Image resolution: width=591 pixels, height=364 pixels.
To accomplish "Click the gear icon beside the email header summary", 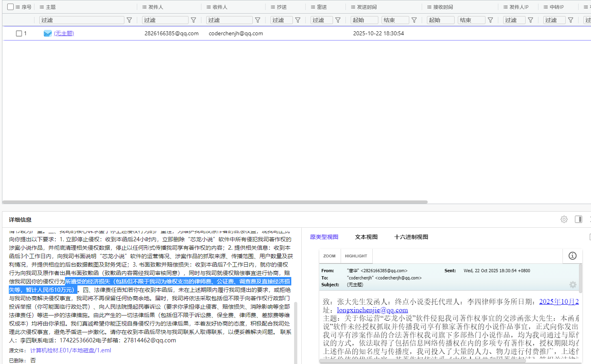I will pyautogui.click(x=573, y=285).
